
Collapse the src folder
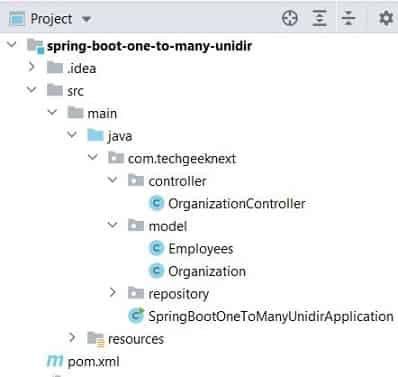click(x=32, y=90)
